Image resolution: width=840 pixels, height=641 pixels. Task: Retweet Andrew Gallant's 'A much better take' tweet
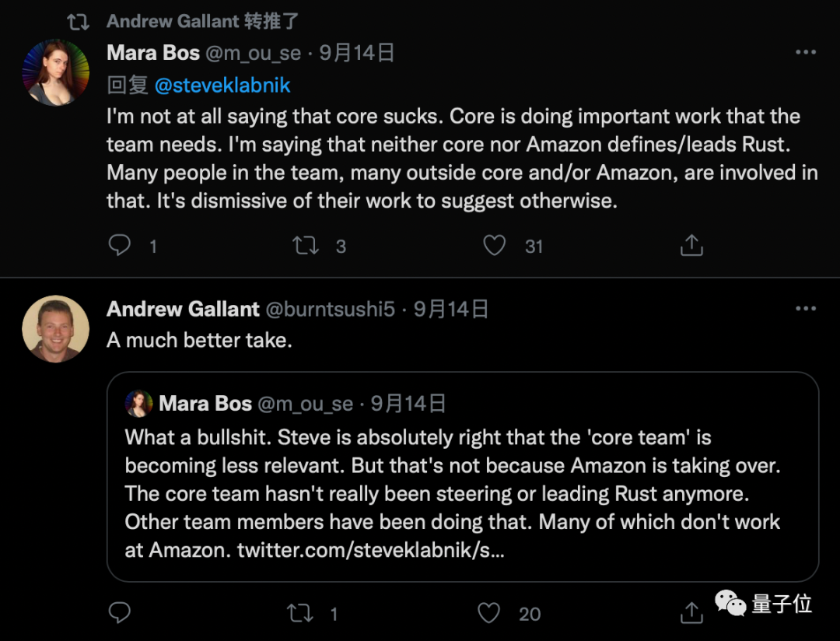click(x=300, y=613)
